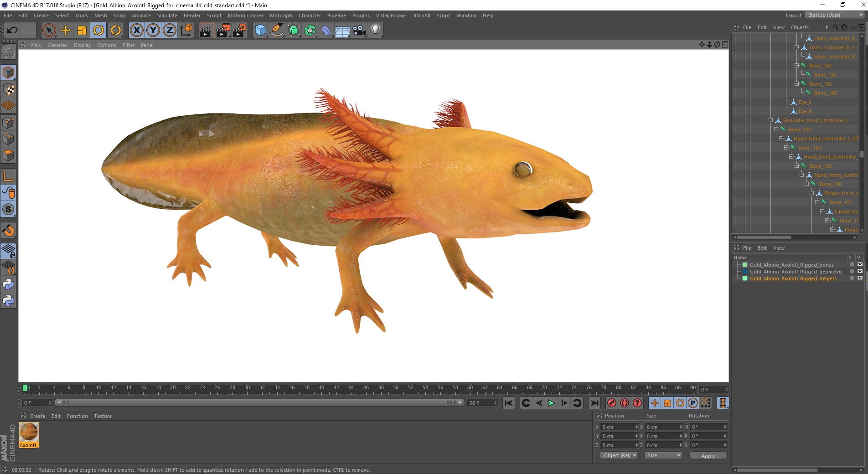
Task: Open the MoGraph menu
Action: coord(281,15)
